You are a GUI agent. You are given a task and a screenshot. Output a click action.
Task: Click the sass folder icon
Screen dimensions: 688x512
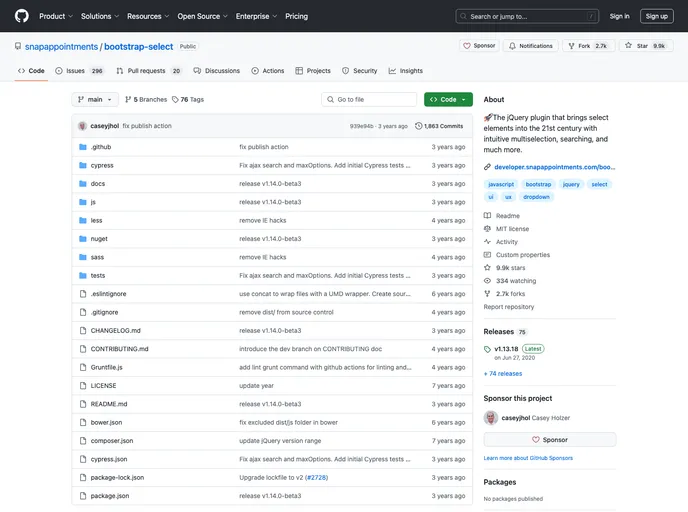(x=82, y=258)
